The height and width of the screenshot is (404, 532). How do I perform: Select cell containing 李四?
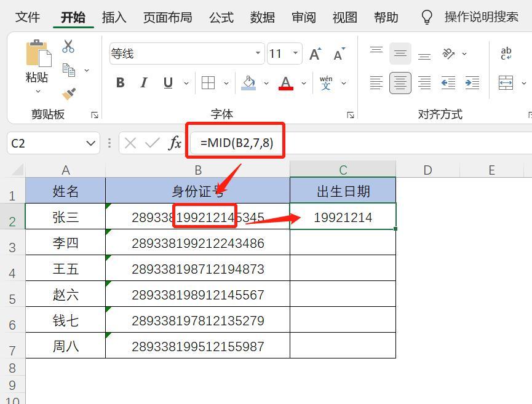pos(65,242)
